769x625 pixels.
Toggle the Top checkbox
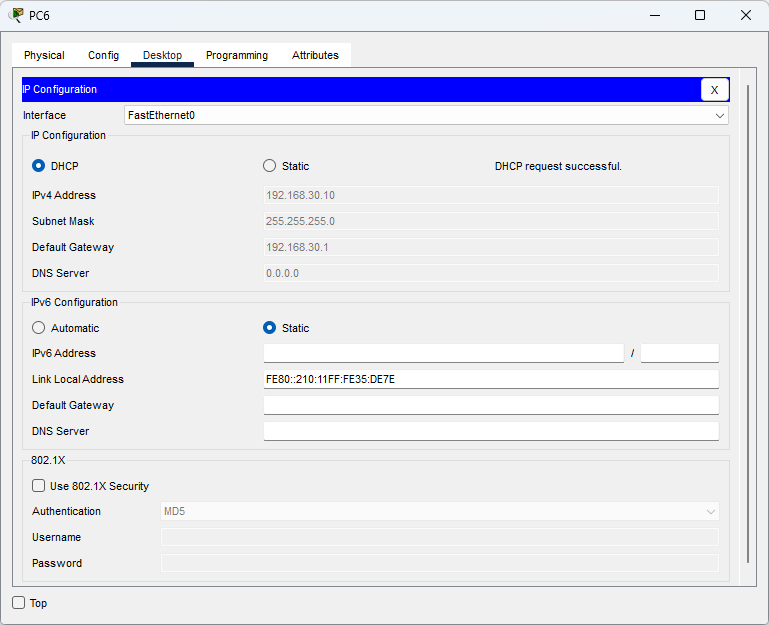coord(19,603)
